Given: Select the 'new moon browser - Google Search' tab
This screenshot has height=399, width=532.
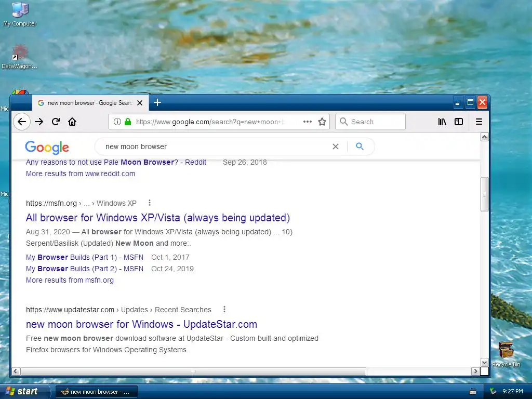Looking at the screenshot, I should tap(90, 103).
